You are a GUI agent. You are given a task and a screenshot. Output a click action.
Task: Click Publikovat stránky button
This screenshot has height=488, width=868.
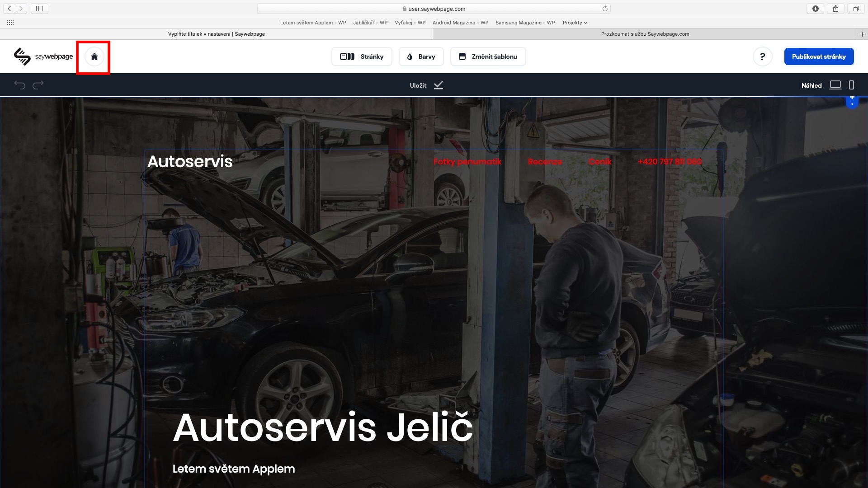pos(818,57)
